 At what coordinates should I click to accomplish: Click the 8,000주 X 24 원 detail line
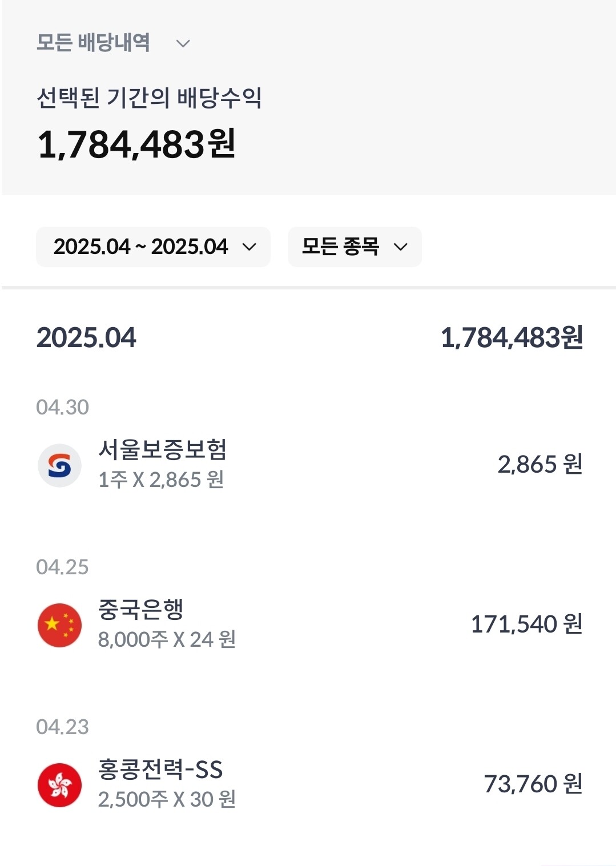(x=167, y=640)
